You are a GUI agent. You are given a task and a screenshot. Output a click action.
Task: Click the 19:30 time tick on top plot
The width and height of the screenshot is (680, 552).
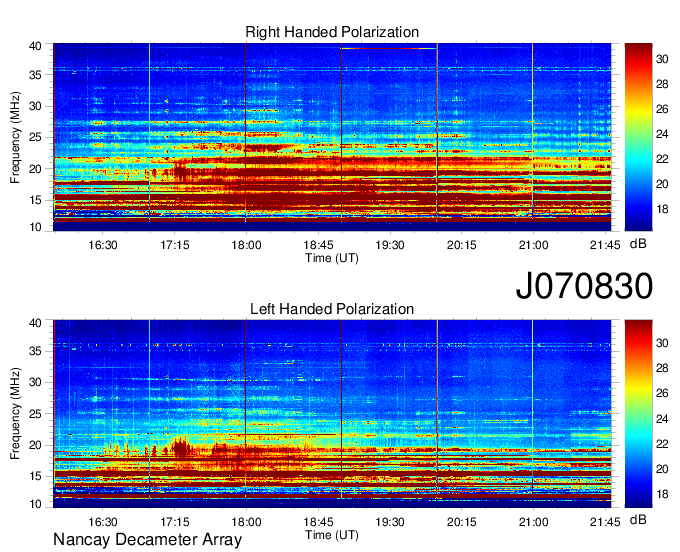390,245
